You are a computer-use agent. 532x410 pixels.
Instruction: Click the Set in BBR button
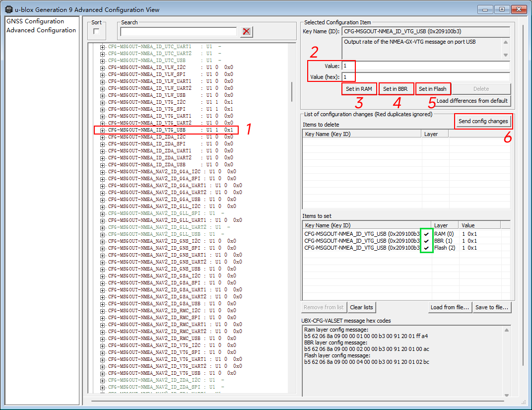[x=396, y=89]
